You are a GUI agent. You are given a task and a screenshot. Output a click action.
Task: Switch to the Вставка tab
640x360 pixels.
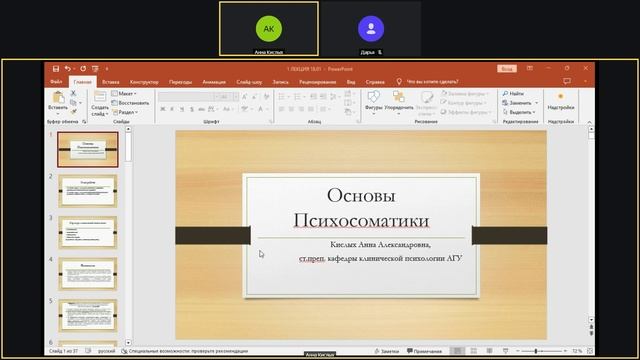[x=111, y=82]
